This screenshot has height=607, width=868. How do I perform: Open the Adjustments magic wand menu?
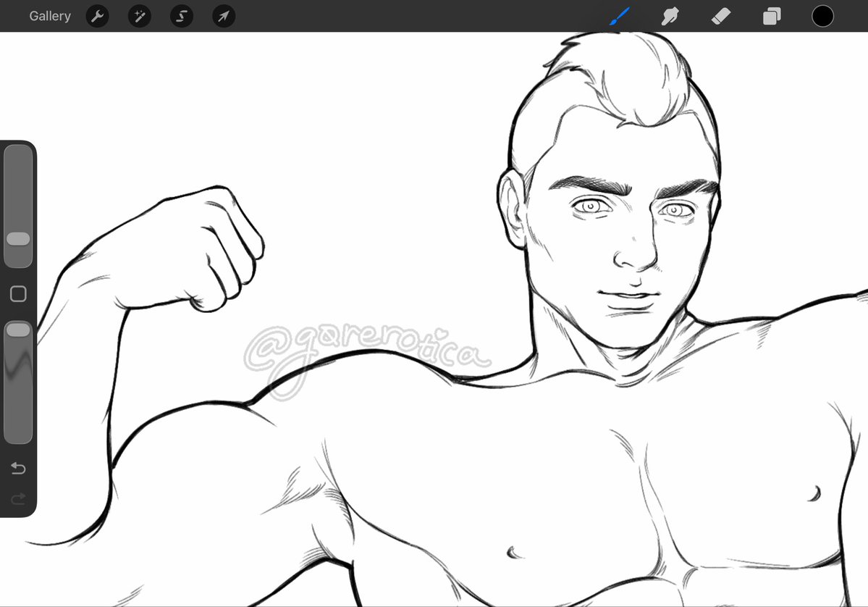140,16
